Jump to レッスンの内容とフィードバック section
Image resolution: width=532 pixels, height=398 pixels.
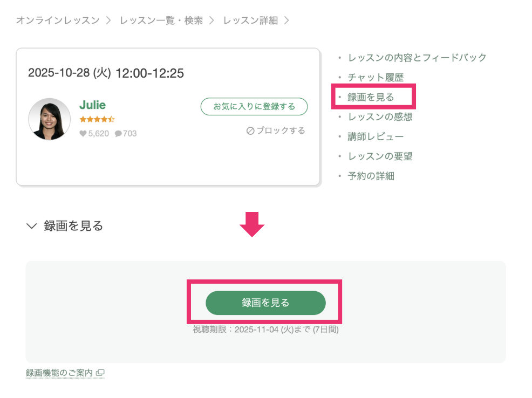[417, 58]
